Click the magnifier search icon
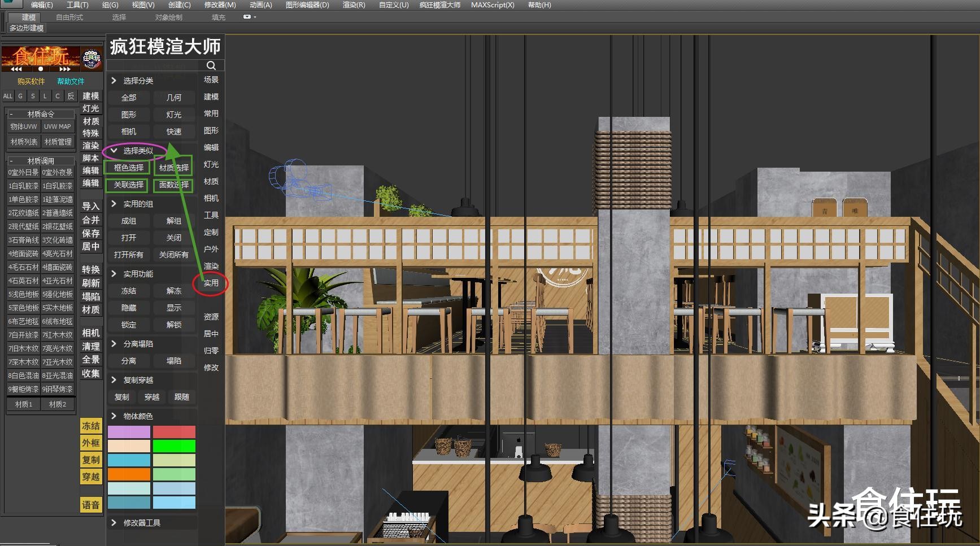 pyautogui.click(x=211, y=65)
